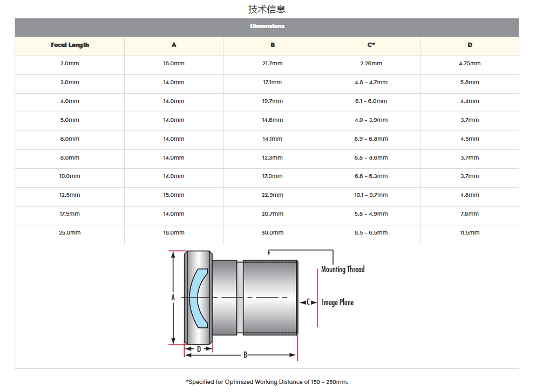
Task: Click the Image Plane label in diagram
Action: coord(337,302)
